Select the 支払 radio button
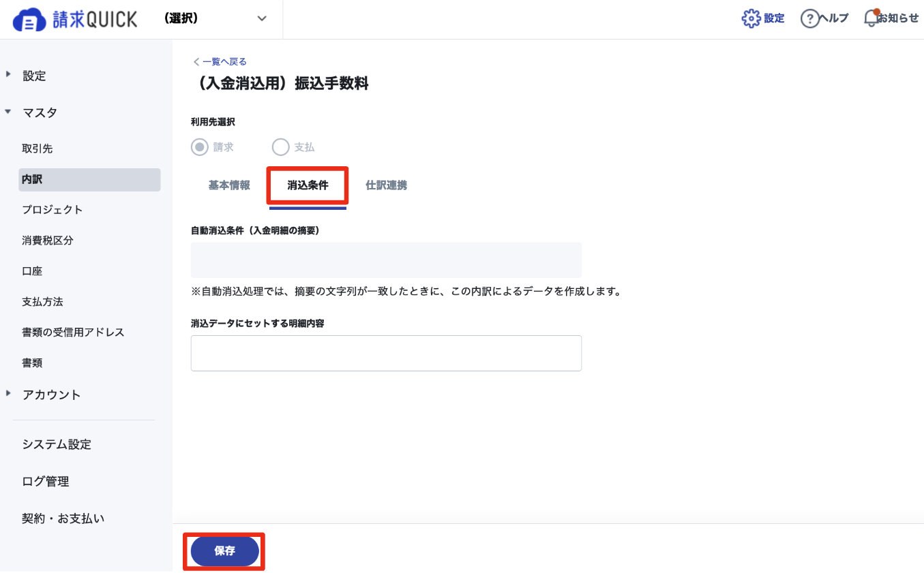 point(281,147)
